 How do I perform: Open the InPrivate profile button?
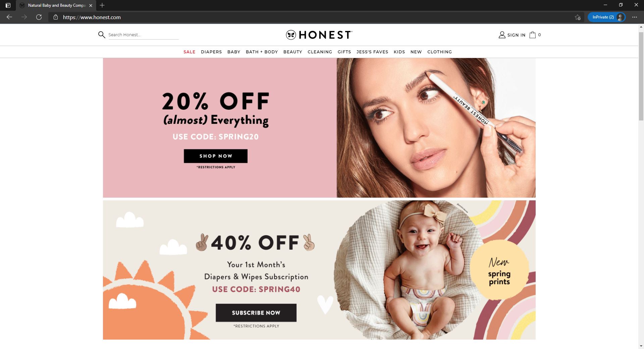coord(606,17)
